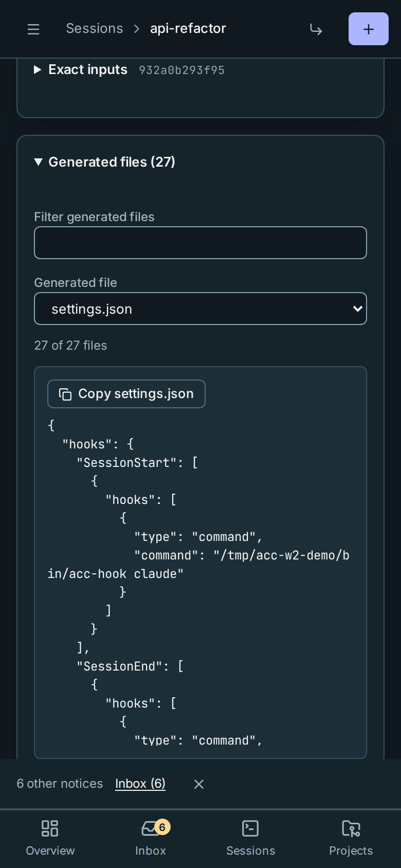
Task: Click the 27 of 27 files count
Action: 70,346
